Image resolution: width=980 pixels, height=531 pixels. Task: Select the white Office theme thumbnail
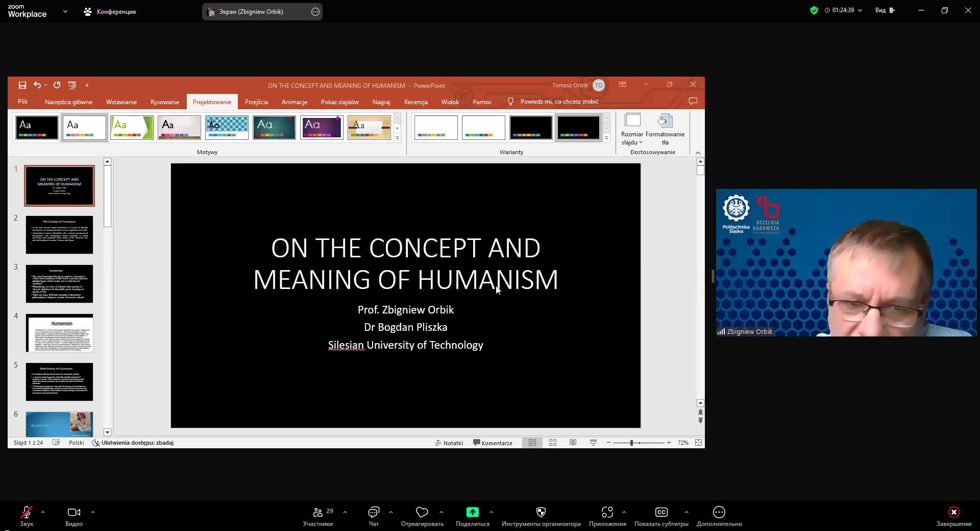[x=84, y=128]
